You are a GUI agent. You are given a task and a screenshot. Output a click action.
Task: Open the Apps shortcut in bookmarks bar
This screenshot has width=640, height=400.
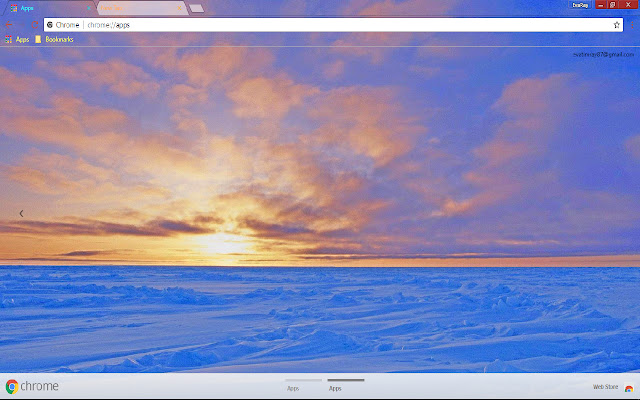tap(17, 39)
